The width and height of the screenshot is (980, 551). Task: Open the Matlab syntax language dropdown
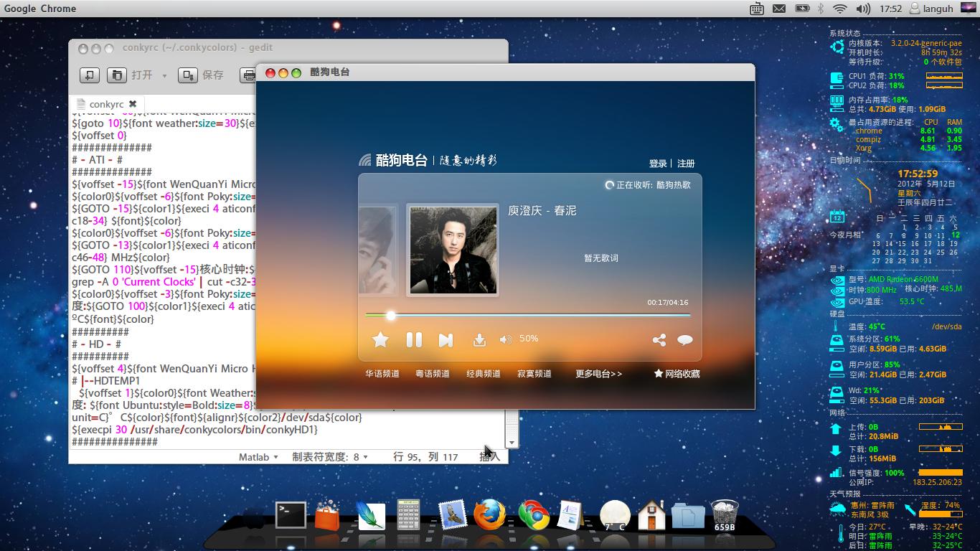259,457
